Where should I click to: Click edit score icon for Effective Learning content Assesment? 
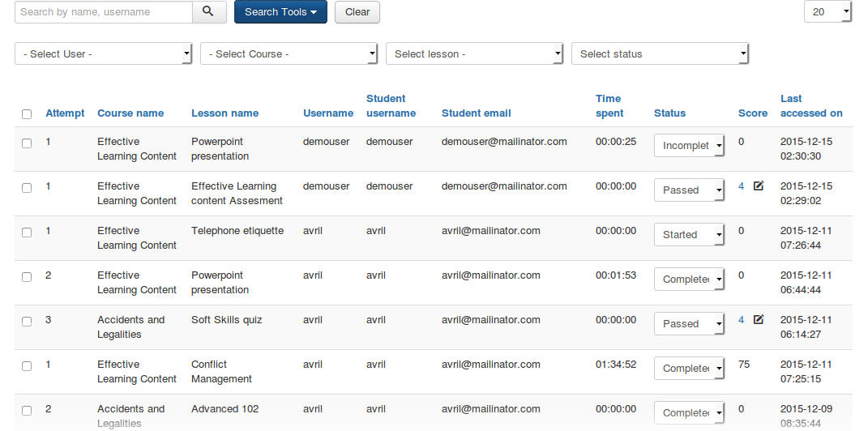tap(759, 186)
